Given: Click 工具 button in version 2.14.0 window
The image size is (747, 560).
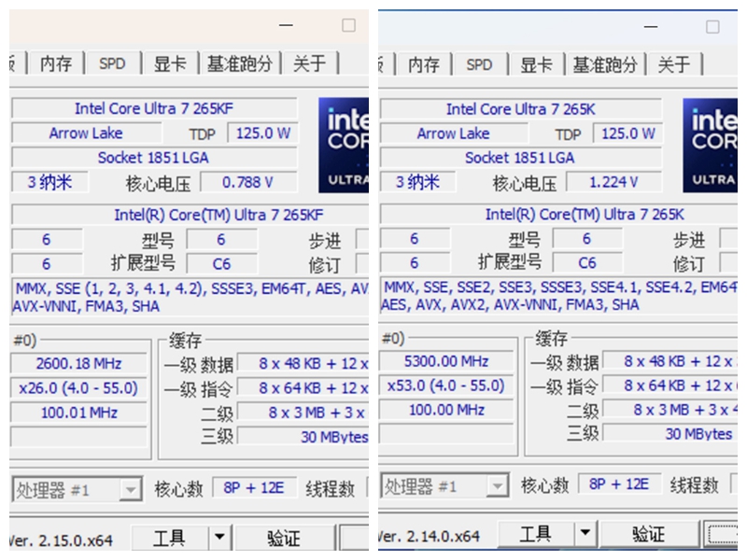Looking at the screenshot, I should click(x=535, y=534).
